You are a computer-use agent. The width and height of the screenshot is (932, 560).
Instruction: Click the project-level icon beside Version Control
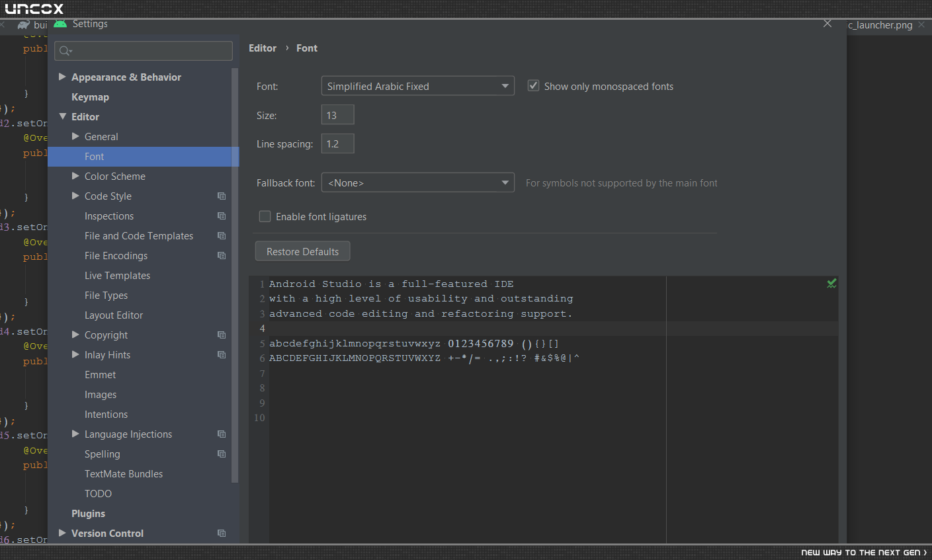222,534
